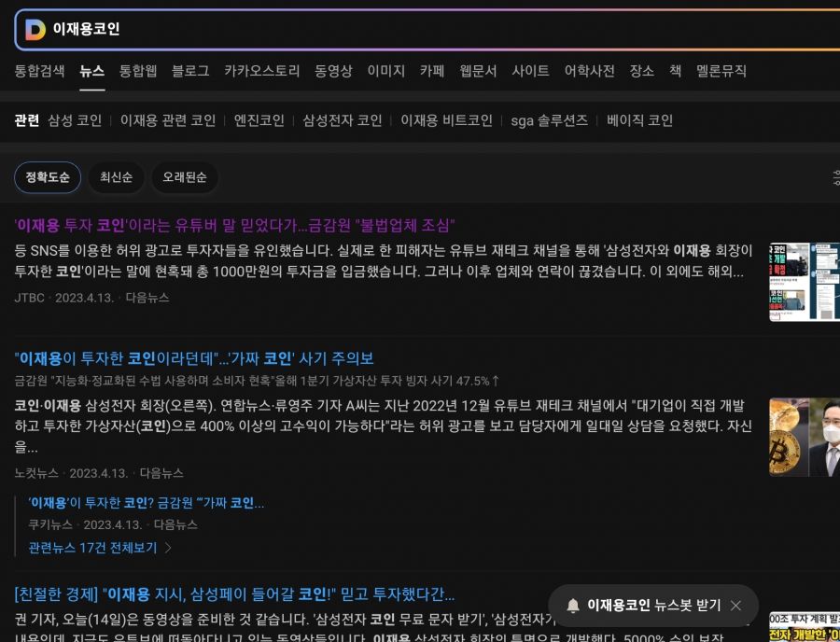Viewport: 840px width, 642px height.
Task: Click the JTBC source name
Action: click(30, 298)
